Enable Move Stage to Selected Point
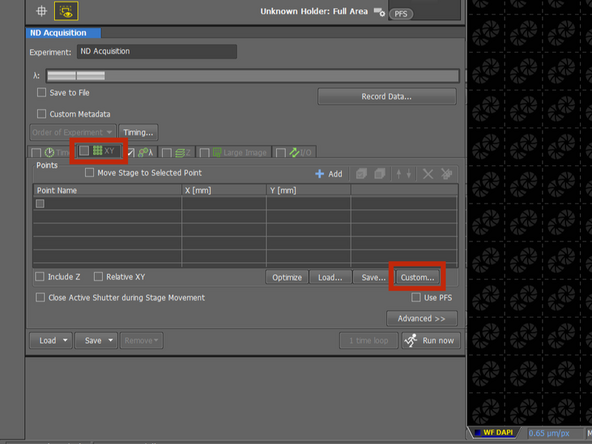This screenshot has height=444, width=592. pyautogui.click(x=89, y=173)
